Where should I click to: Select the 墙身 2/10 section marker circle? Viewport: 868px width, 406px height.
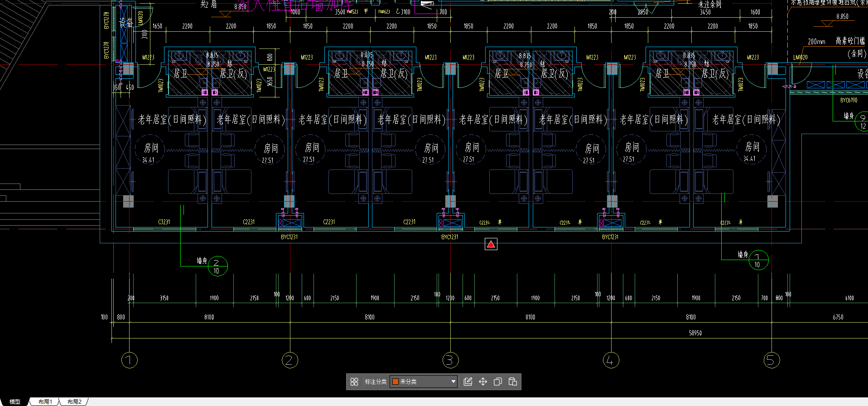click(x=217, y=266)
